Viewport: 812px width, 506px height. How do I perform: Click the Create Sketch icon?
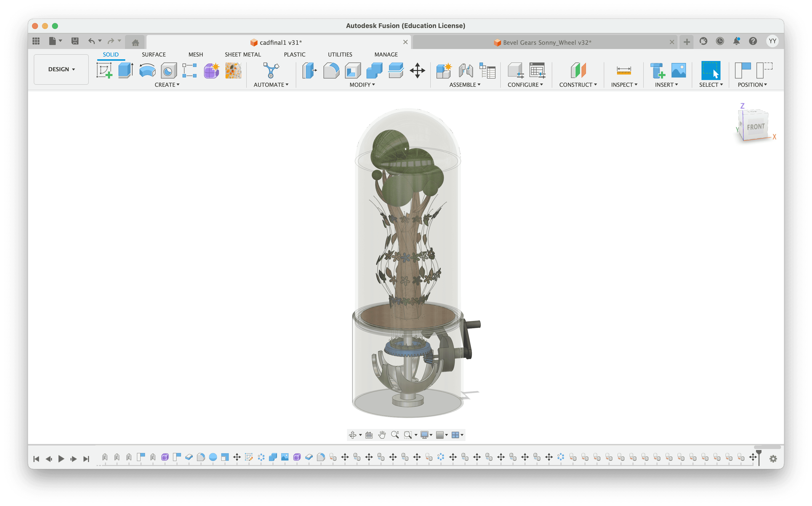click(104, 70)
